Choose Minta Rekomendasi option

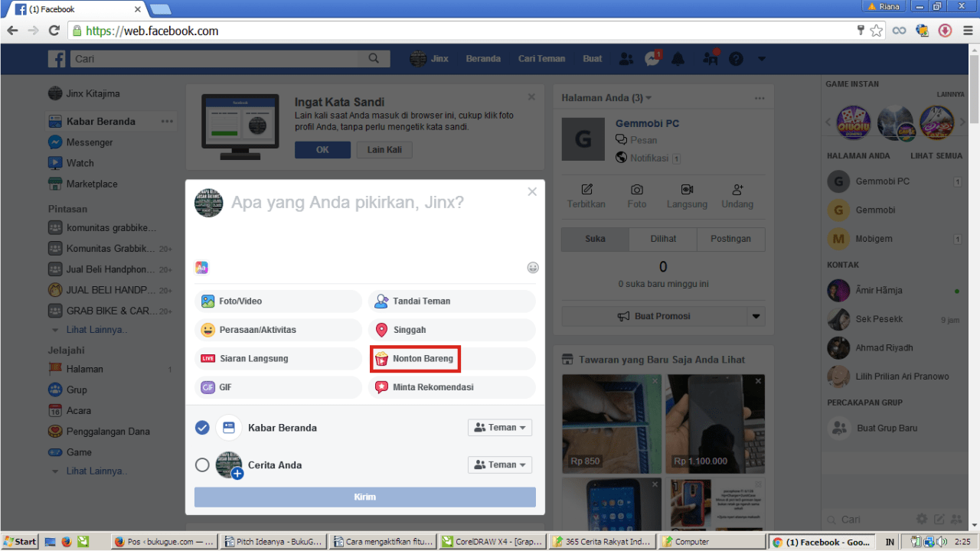pyautogui.click(x=452, y=387)
